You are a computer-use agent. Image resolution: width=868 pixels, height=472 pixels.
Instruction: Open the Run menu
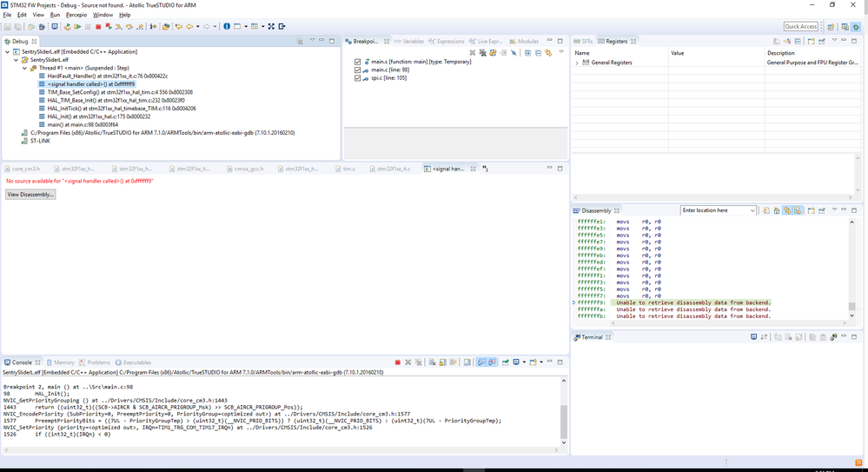tap(55, 15)
